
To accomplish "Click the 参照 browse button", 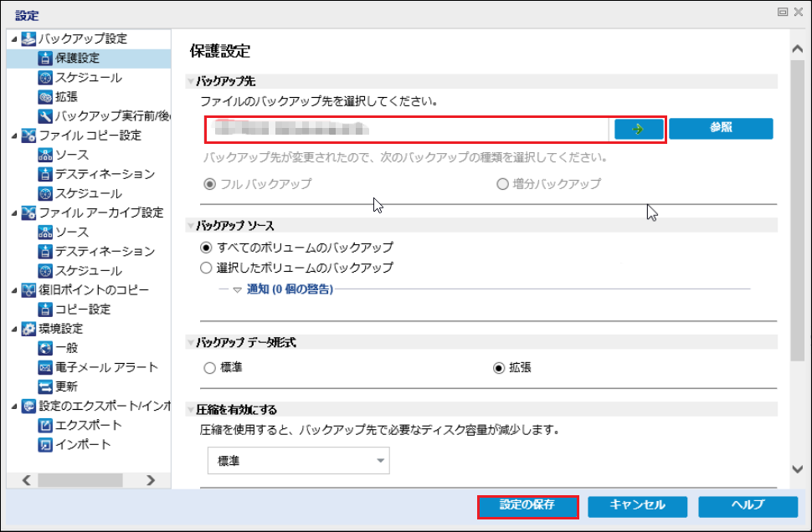I will coord(721,128).
